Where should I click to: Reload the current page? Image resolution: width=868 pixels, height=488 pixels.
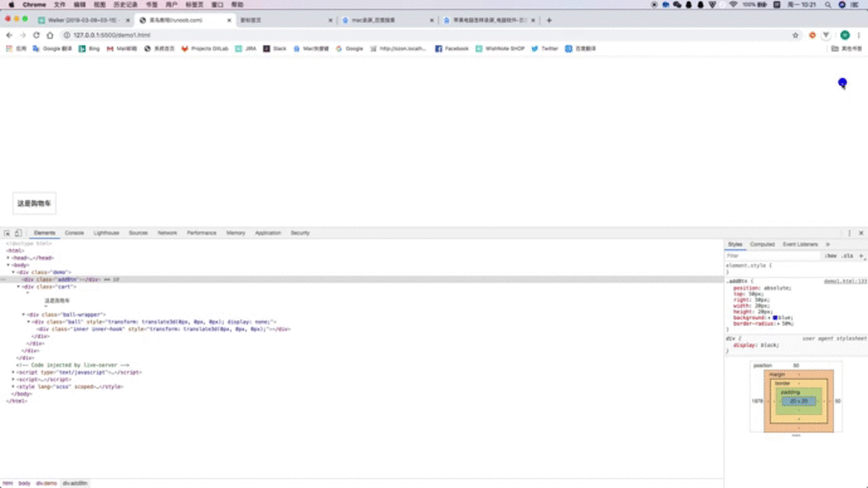36,35
